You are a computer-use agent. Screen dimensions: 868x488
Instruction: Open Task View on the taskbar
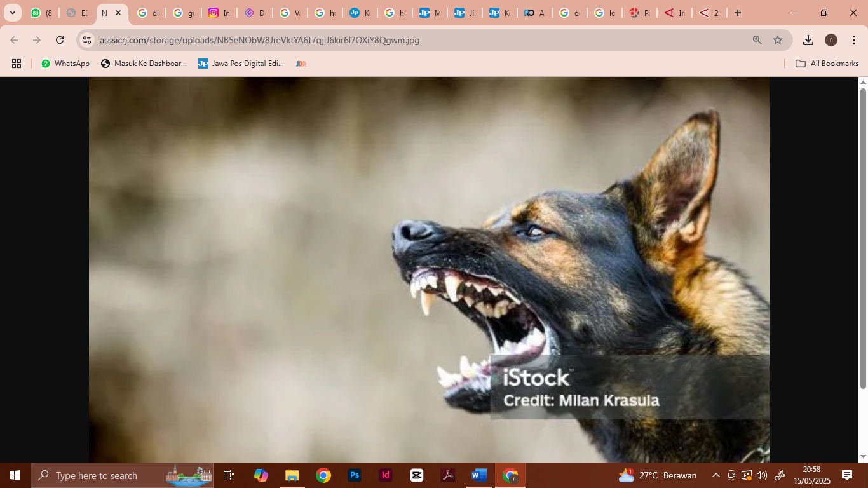[229, 475]
